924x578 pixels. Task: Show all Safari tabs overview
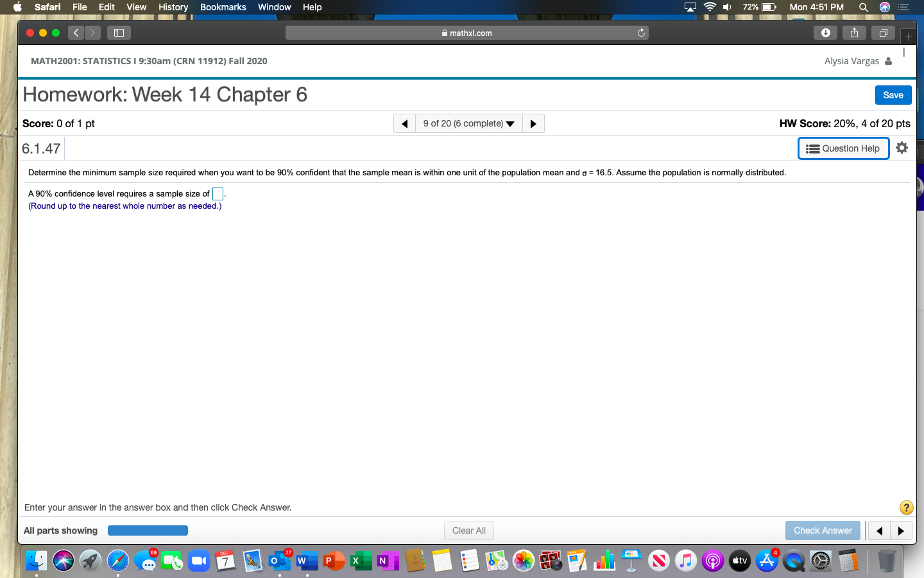click(x=883, y=33)
